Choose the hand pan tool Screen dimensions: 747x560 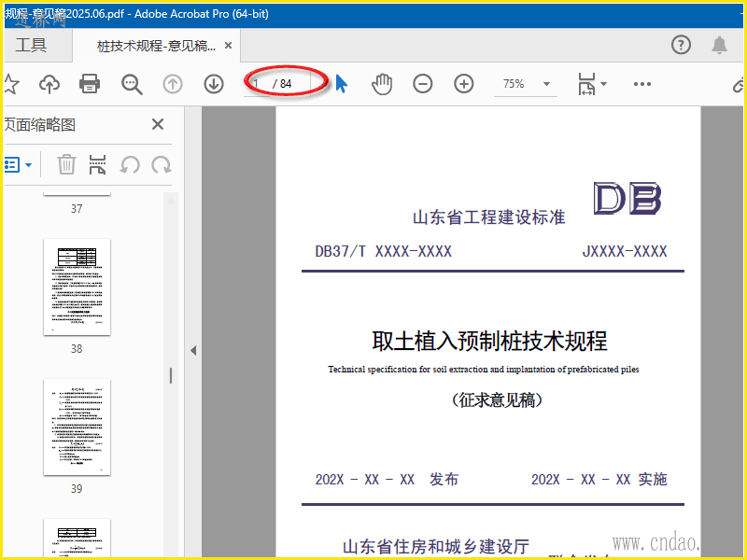382,84
